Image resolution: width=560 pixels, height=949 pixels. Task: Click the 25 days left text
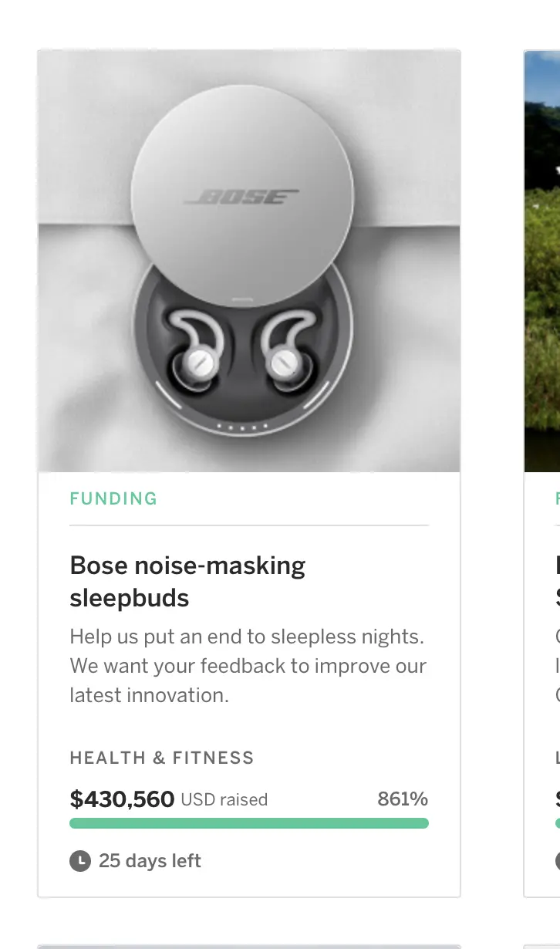click(150, 860)
